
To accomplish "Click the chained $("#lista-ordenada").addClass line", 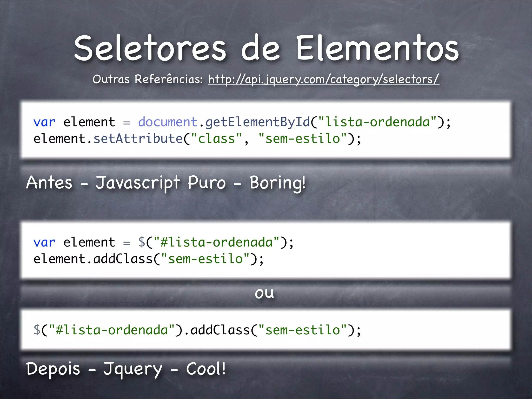I will coord(197,330).
